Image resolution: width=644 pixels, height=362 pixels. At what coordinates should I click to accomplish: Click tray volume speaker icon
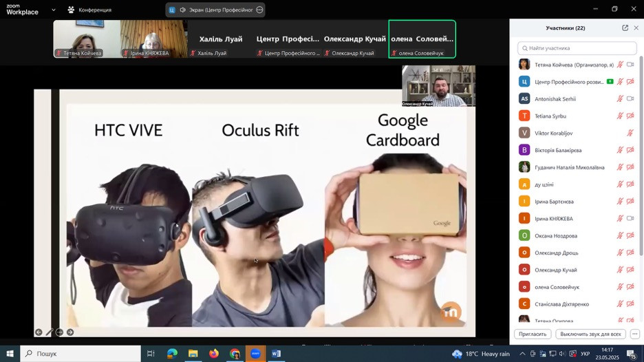pyautogui.click(x=562, y=353)
